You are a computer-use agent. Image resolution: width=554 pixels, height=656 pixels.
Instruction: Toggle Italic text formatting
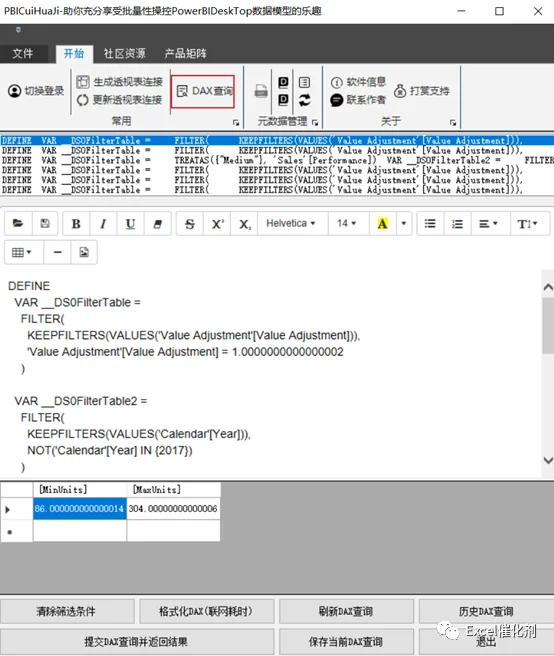103,224
